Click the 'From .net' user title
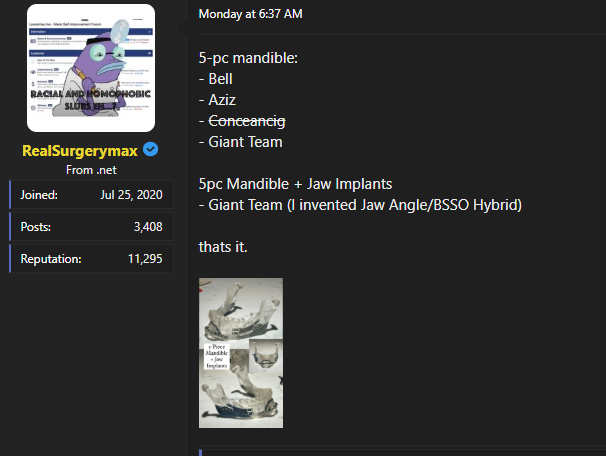Screen dimensions: 606x456 [x=91, y=170]
